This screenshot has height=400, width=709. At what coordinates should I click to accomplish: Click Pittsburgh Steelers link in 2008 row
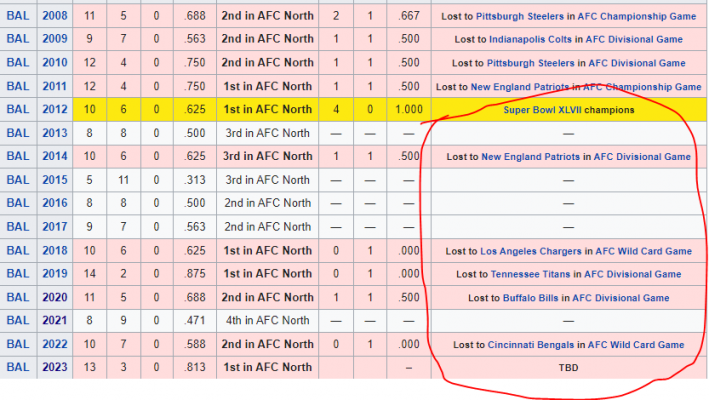click(520, 16)
